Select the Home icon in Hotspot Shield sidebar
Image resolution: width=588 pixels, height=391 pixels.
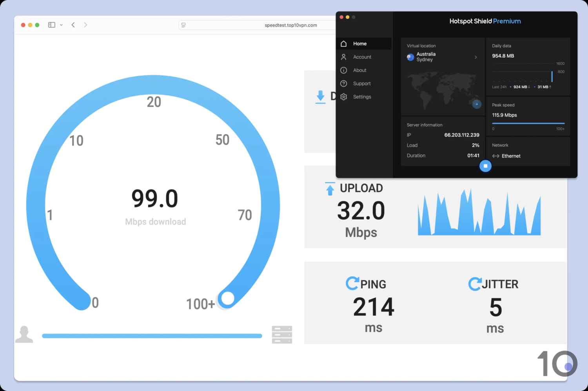(x=343, y=43)
